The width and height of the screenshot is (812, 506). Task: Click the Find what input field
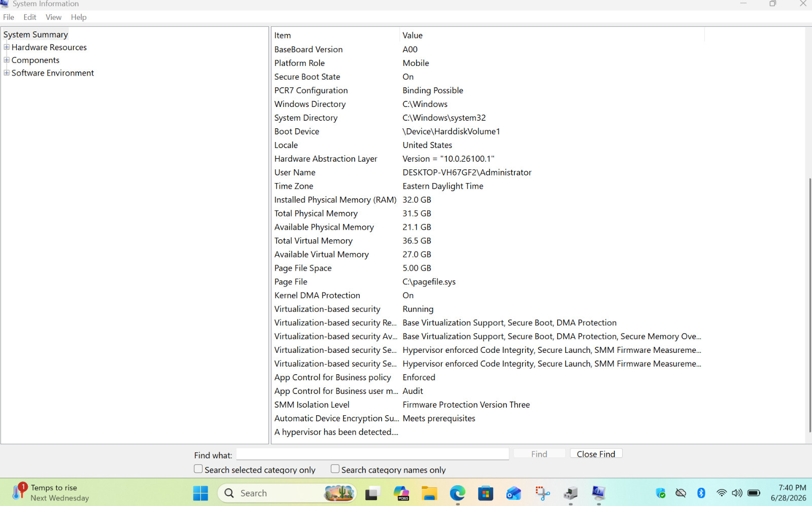pos(373,454)
